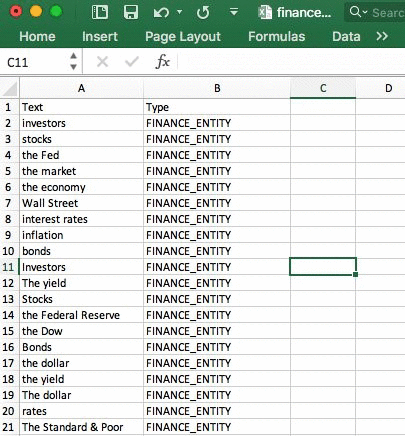Select the row 7 header

pyautogui.click(x=9, y=203)
